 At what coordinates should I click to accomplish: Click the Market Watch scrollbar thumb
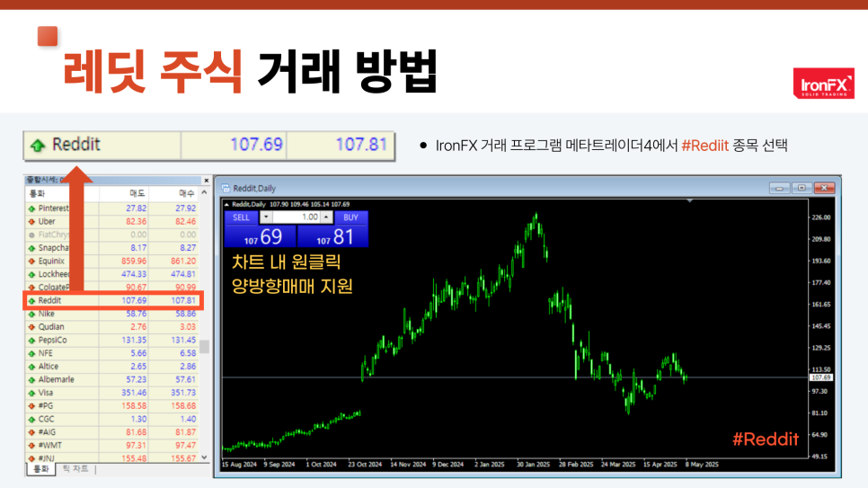pos(204,347)
